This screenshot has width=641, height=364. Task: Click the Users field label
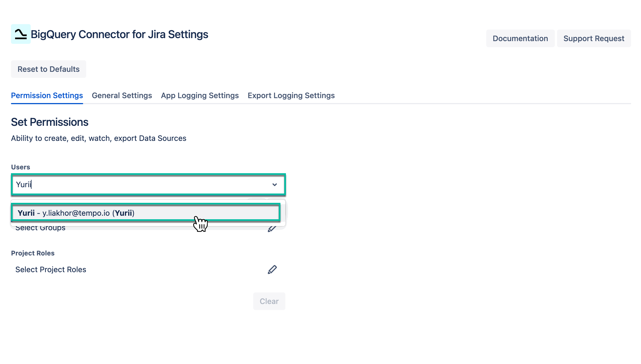pyautogui.click(x=20, y=167)
